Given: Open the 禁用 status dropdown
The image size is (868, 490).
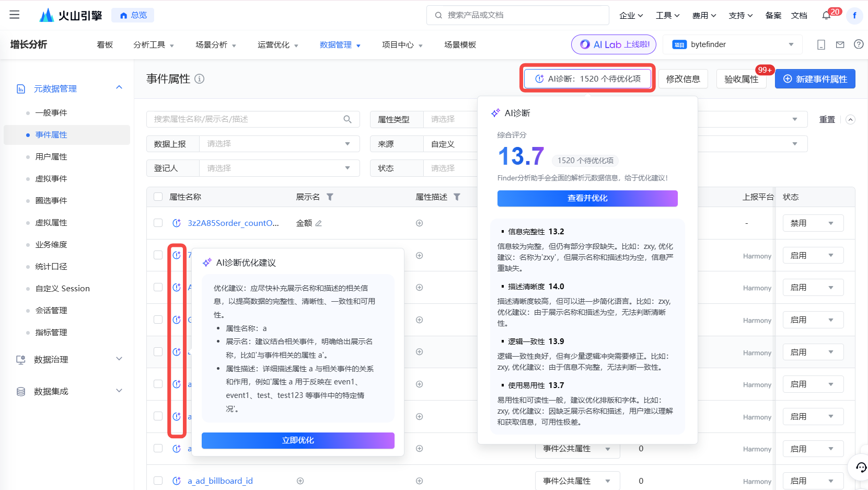Looking at the screenshot, I should [813, 223].
